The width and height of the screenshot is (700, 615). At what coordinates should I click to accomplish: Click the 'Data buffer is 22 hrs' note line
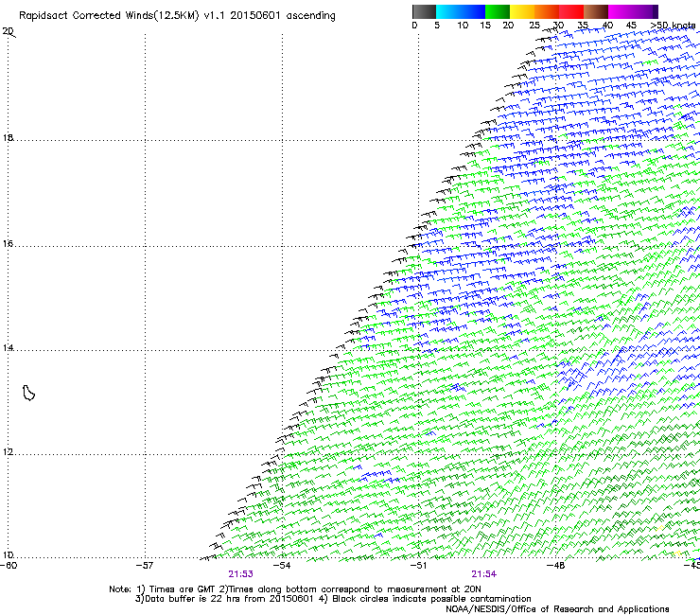point(333,599)
